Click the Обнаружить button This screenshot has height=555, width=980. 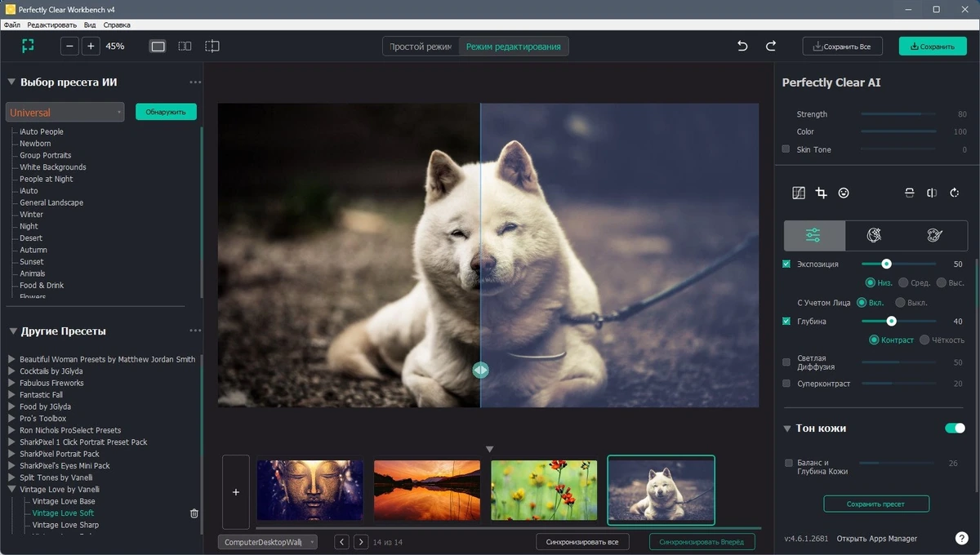[x=166, y=112]
